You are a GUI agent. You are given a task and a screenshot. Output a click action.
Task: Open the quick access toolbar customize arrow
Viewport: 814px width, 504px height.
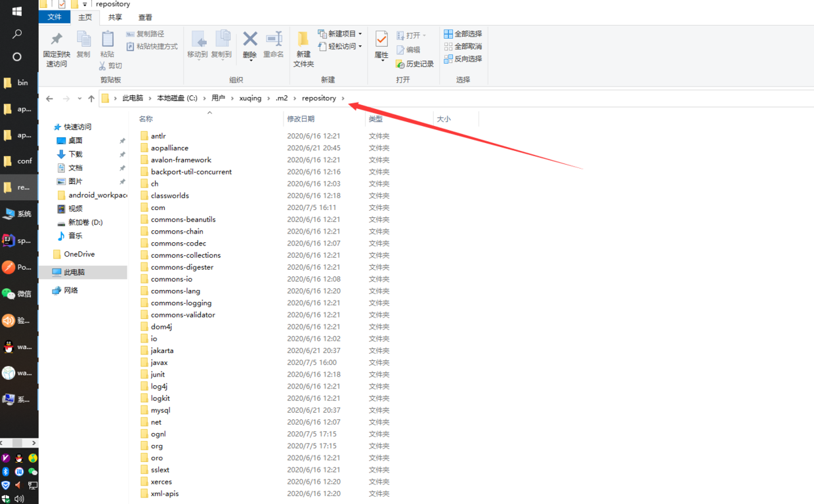[85, 5]
